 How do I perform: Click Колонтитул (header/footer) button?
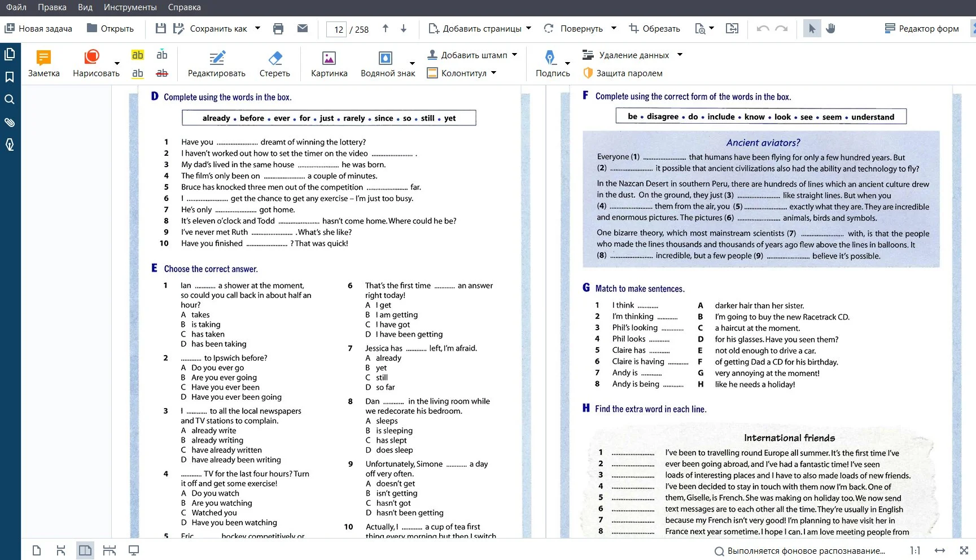click(457, 73)
